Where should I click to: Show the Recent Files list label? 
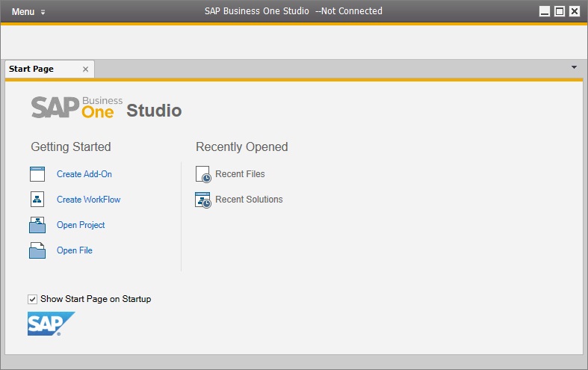click(240, 174)
